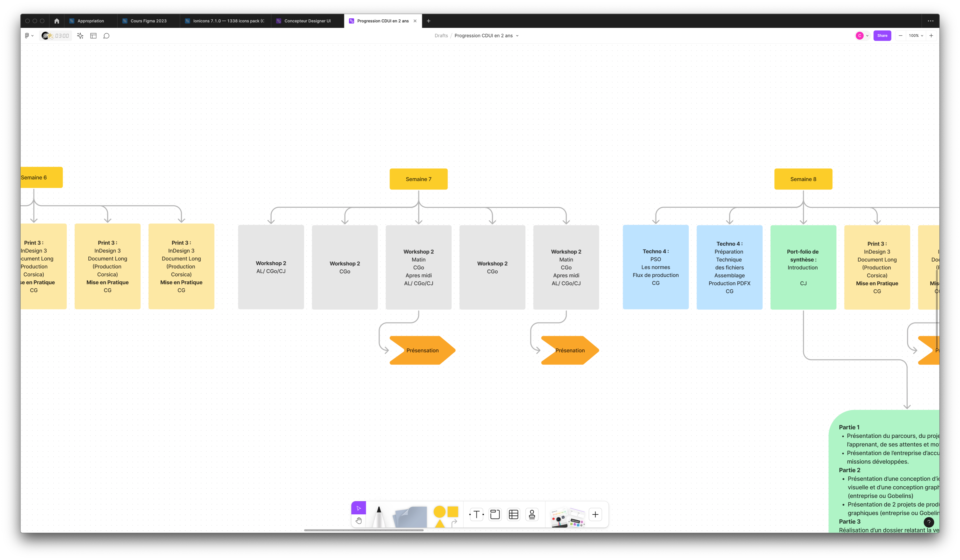Pick the sticky note tool
This screenshot has width=960, height=560.
click(410, 517)
